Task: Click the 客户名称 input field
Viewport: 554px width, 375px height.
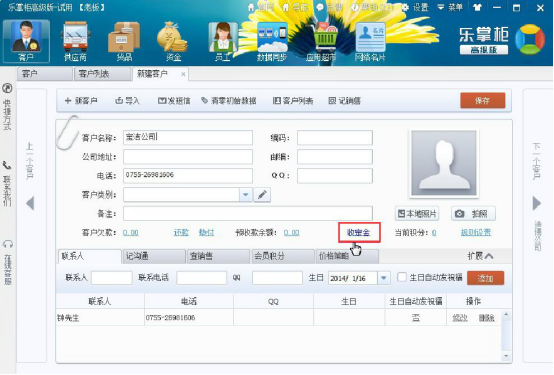Action: 188,137
